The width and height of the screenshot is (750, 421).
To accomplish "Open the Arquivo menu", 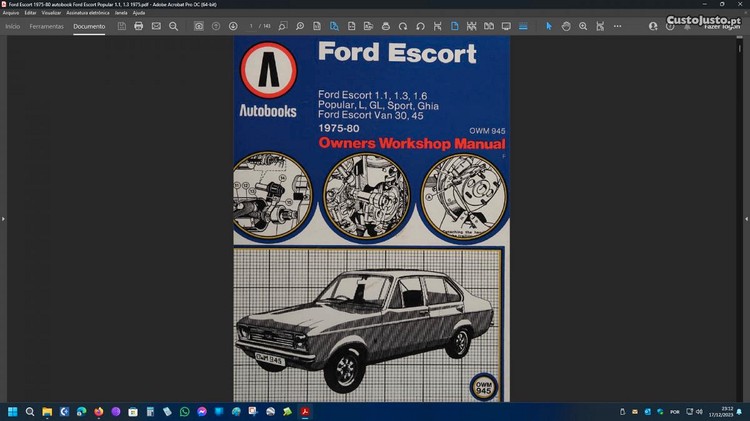I will (x=11, y=13).
